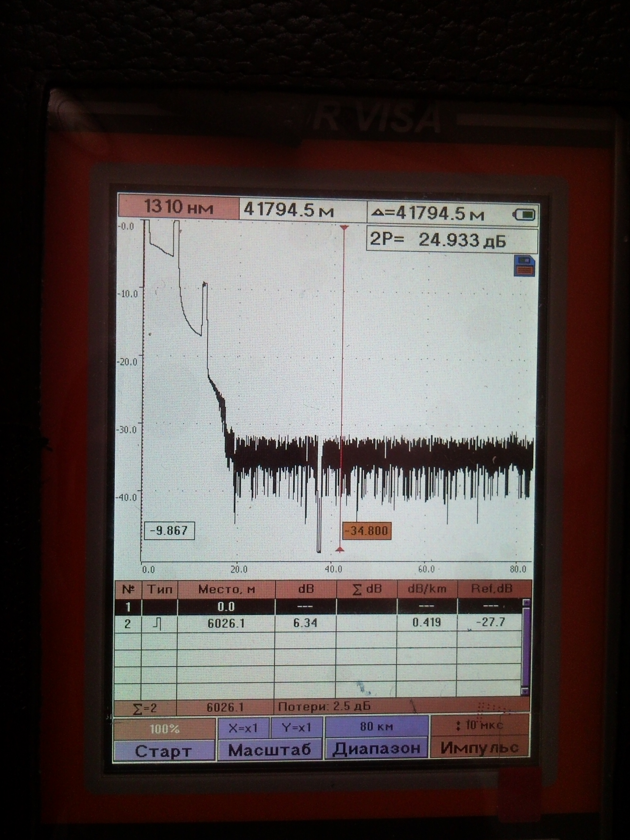Viewport: 630px width, 840px height.
Task: Open the Диапазон range menu
Action: pyautogui.click(x=376, y=748)
